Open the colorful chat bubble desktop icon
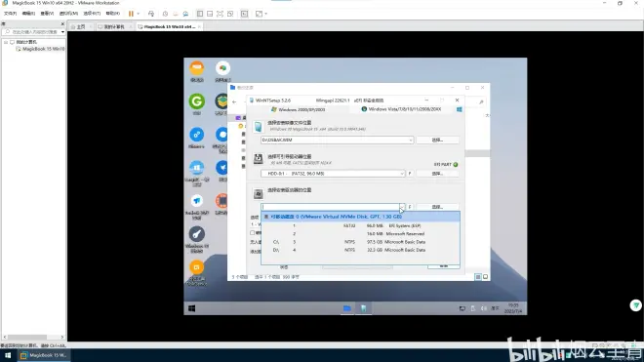The height and width of the screenshot is (362, 644). (222, 68)
